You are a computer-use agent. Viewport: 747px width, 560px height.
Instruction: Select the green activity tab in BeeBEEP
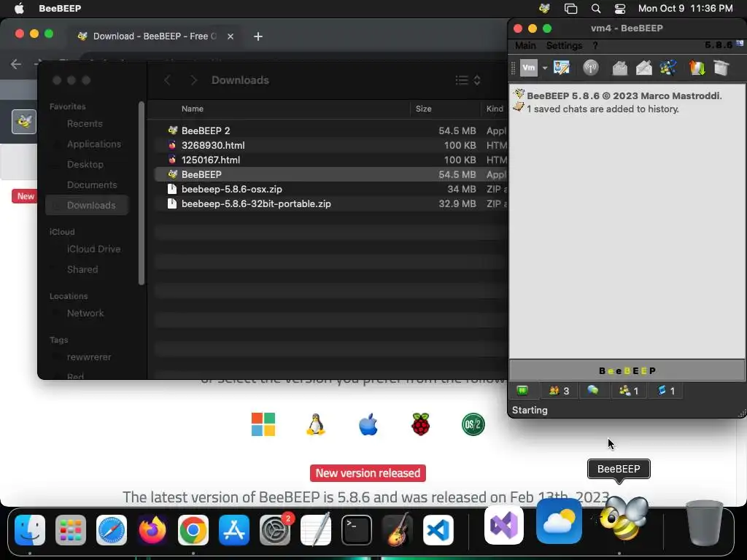(x=522, y=391)
